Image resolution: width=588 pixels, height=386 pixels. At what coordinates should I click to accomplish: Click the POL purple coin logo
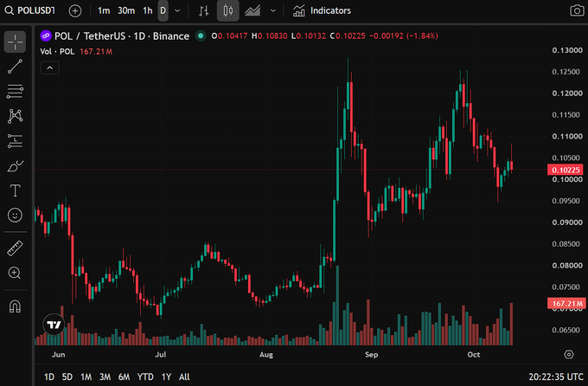[46, 36]
